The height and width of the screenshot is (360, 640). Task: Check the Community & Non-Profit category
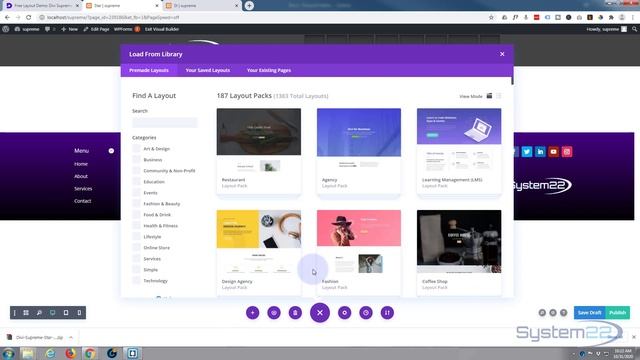point(136,171)
